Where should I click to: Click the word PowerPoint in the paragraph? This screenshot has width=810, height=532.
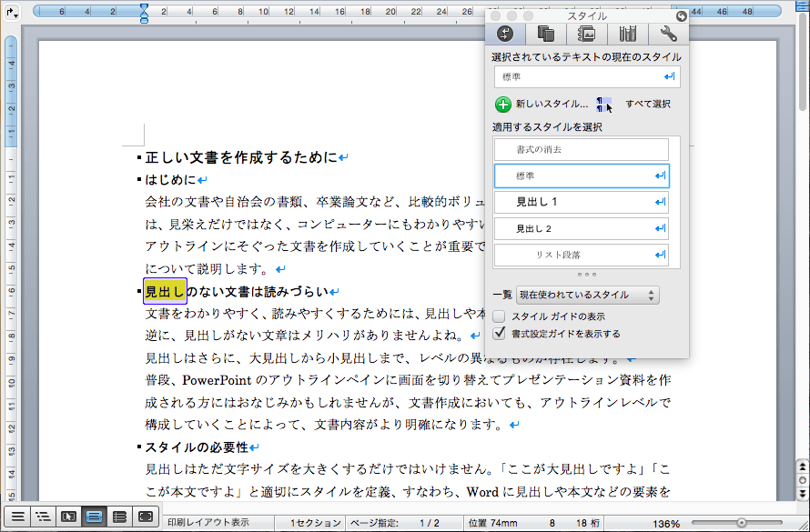click(217, 380)
